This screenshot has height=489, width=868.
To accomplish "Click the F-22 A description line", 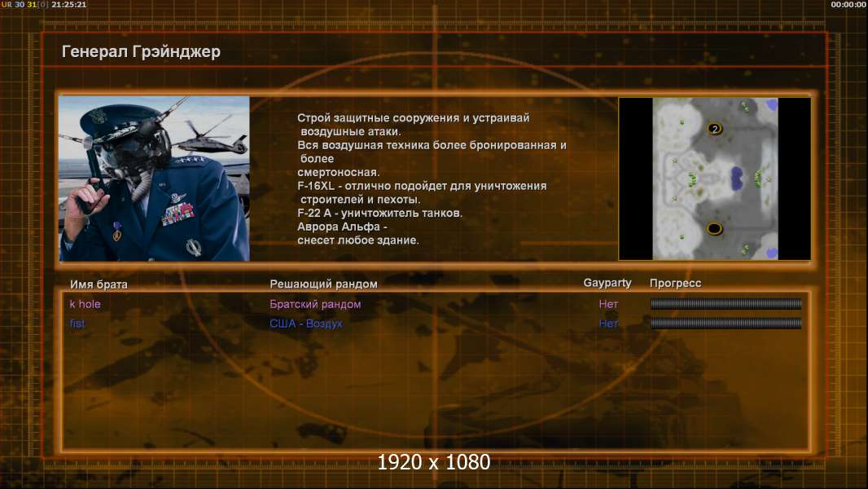I will [x=379, y=214].
